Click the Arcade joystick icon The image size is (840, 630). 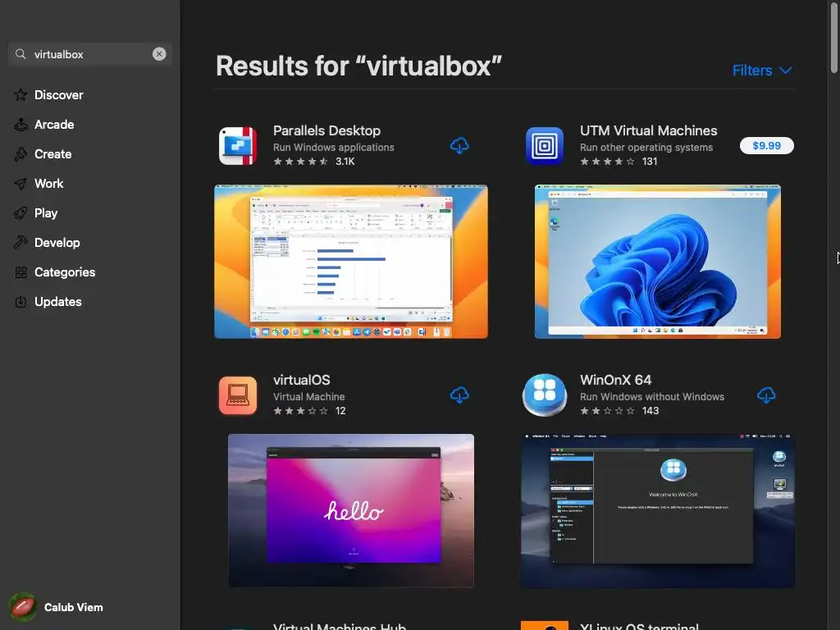click(x=21, y=125)
